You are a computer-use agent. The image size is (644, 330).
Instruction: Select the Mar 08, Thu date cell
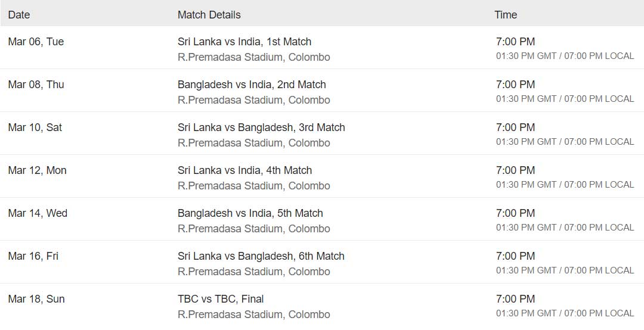[36, 85]
